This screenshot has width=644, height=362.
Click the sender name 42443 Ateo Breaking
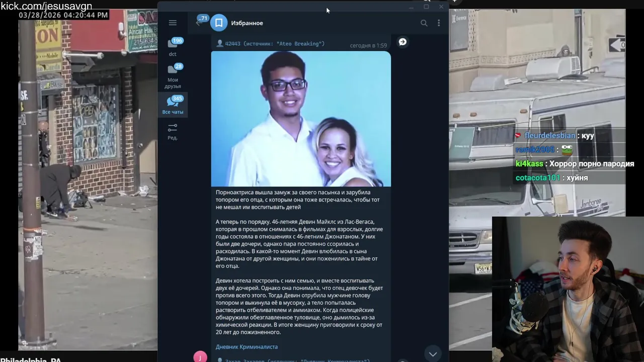(274, 44)
